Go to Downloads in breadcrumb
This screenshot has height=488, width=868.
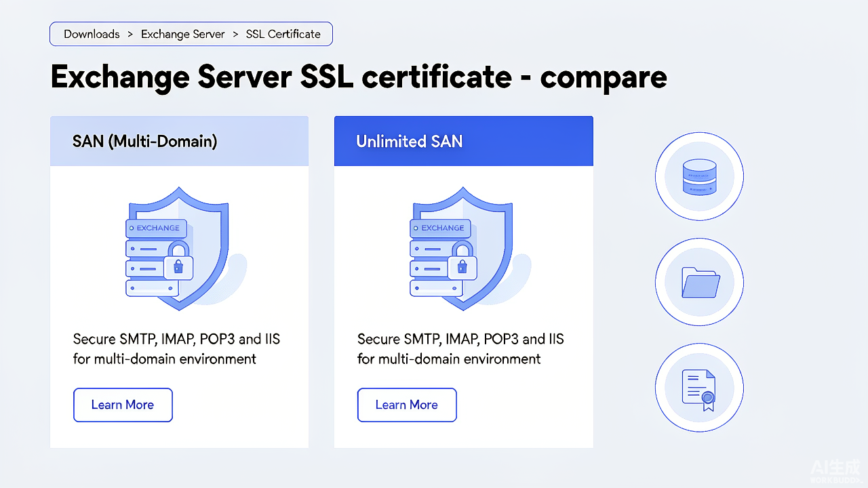point(92,34)
